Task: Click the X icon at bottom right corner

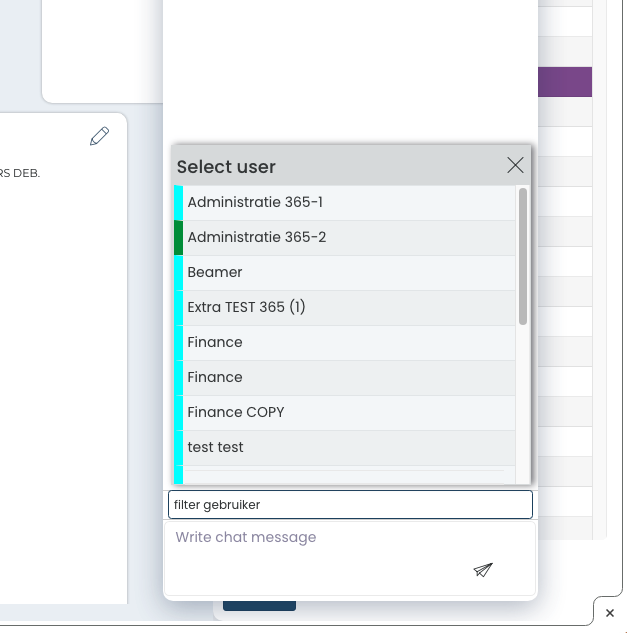Action: coord(610,613)
